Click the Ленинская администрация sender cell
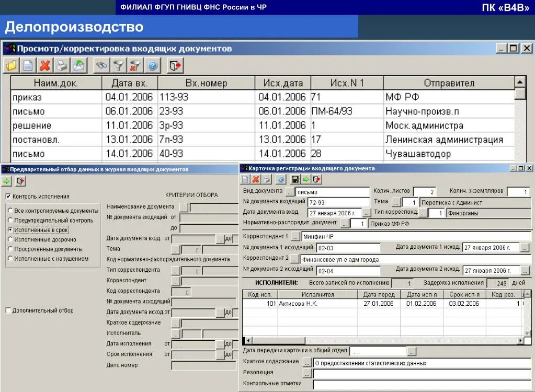Image resolution: width=535 pixels, height=392 pixels. pyautogui.click(x=449, y=140)
